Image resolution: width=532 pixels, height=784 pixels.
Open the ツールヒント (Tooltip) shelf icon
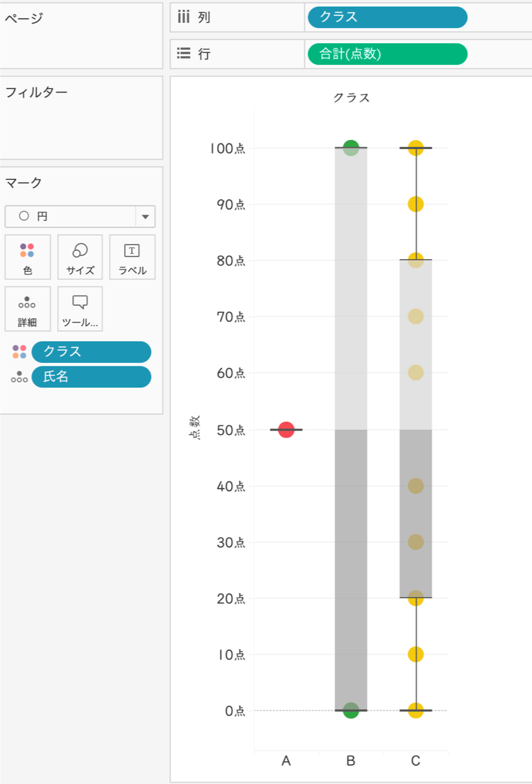[79, 309]
